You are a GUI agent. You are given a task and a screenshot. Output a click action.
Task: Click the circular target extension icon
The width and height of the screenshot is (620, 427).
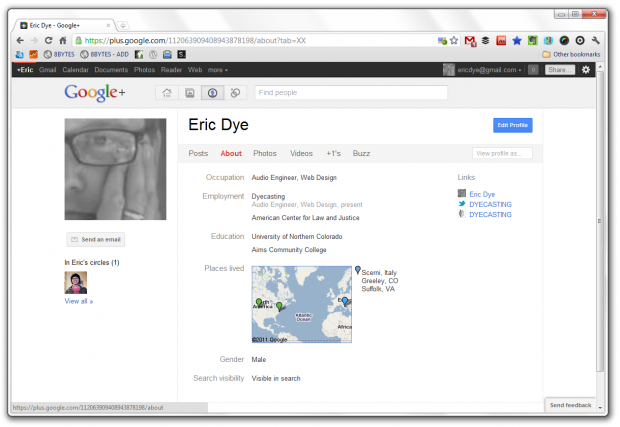pos(580,40)
